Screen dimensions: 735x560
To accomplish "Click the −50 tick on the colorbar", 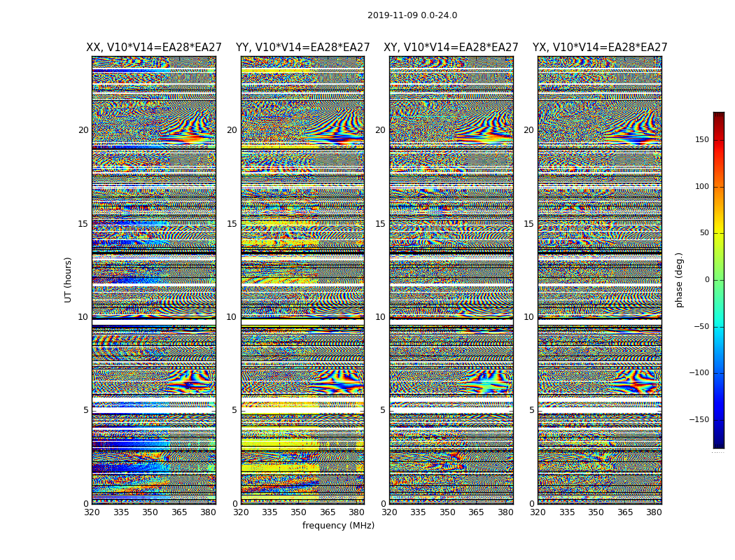I will [x=701, y=327].
